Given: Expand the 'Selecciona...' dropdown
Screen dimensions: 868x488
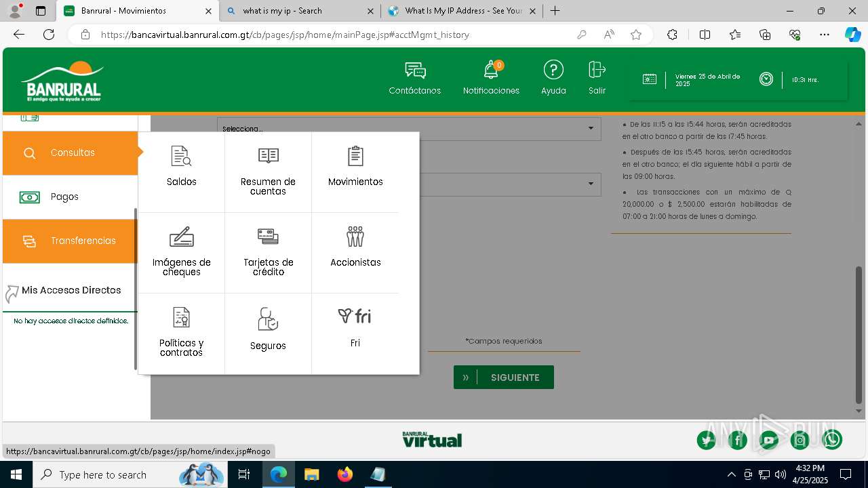Looking at the screenshot, I should tap(409, 129).
